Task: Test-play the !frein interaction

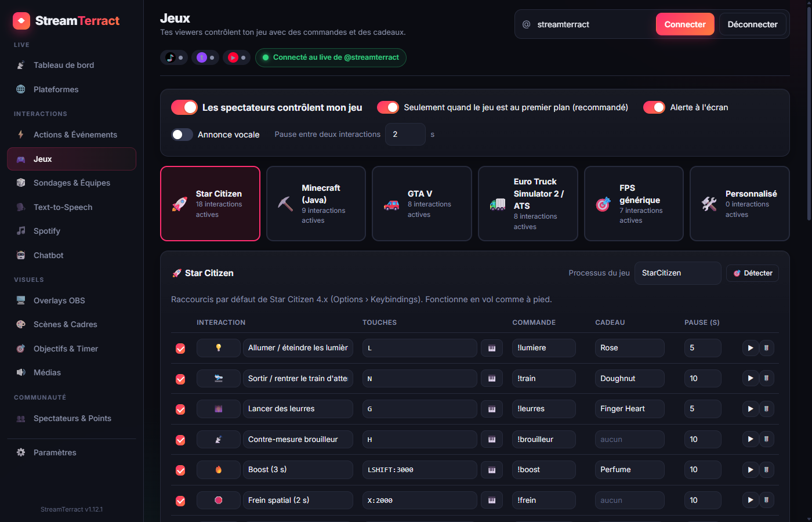Action: [x=751, y=500]
